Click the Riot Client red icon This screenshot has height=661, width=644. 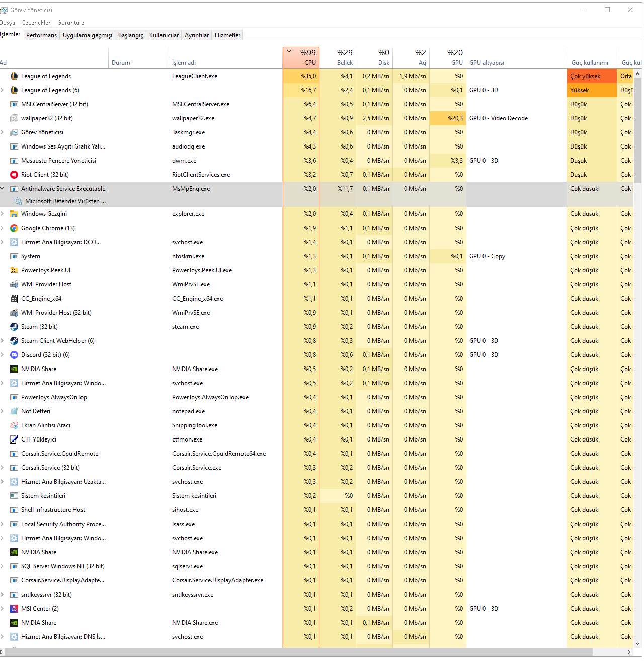click(14, 175)
